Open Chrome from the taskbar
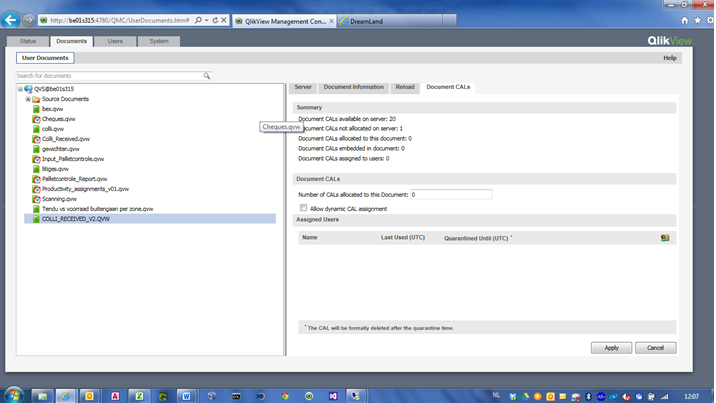This screenshot has width=716, height=403. [x=285, y=396]
